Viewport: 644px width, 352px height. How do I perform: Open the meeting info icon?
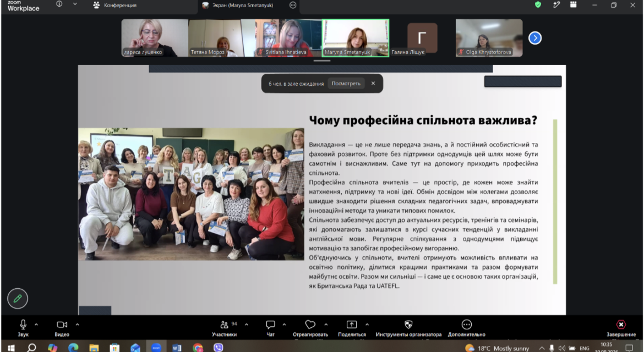coord(59,4)
